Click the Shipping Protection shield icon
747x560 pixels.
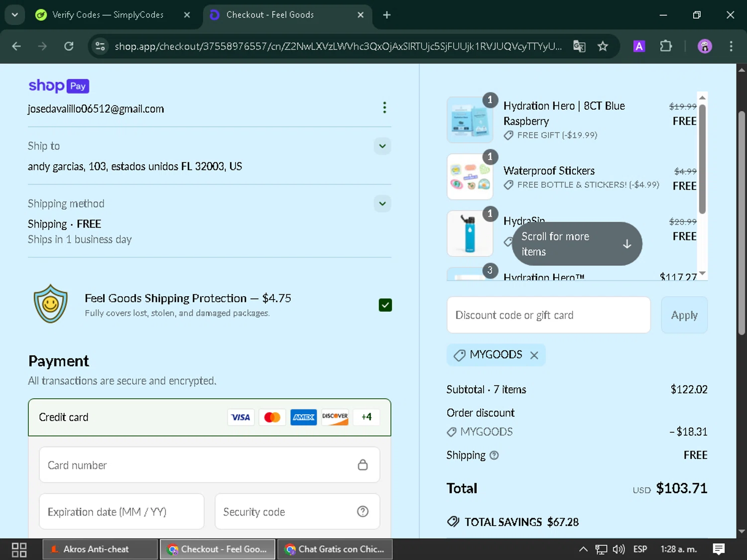coord(50,304)
